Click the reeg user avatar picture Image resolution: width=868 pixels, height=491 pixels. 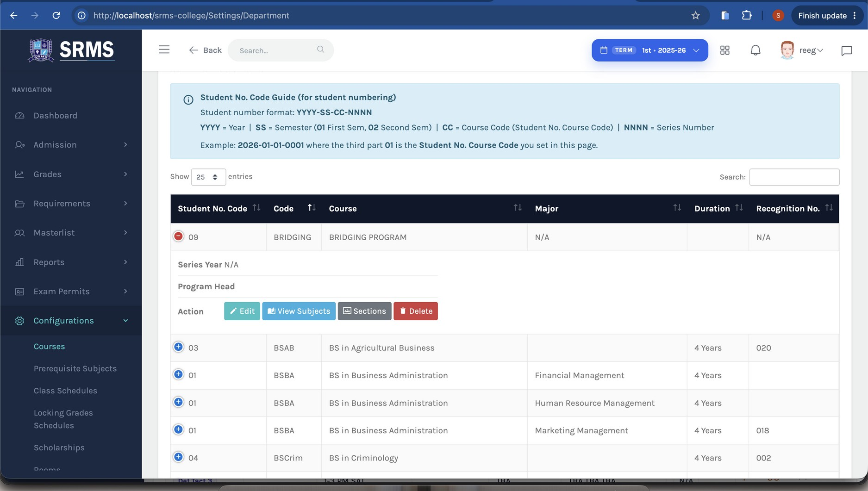[x=787, y=50]
